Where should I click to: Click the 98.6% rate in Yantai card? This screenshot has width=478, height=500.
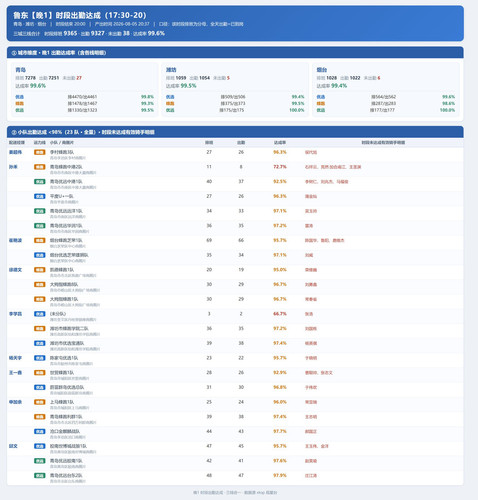click(x=448, y=104)
